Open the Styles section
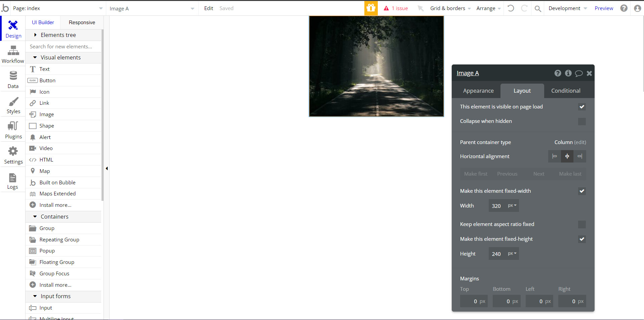644x320 pixels. pyautogui.click(x=13, y=104)
